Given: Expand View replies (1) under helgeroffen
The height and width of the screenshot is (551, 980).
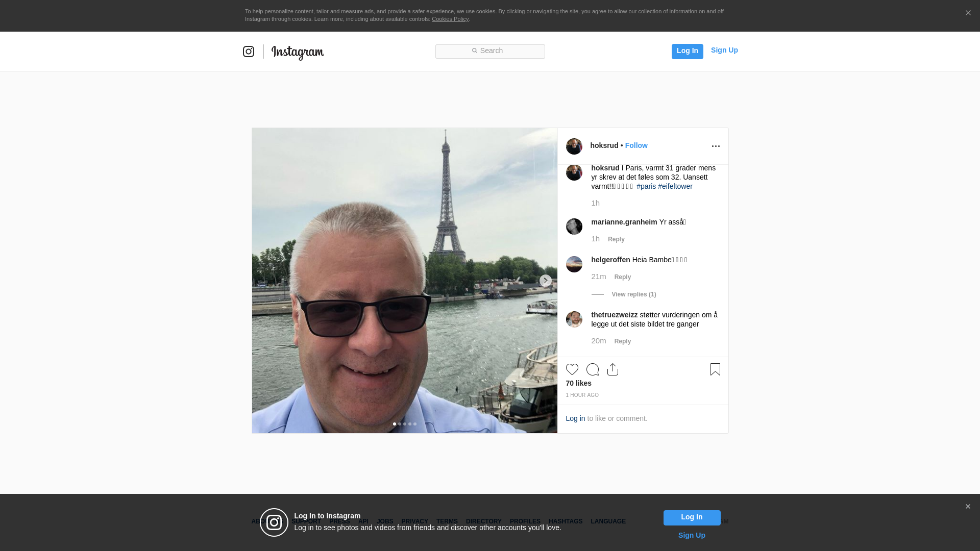Looking at the screenshot, I should point(633,294).
